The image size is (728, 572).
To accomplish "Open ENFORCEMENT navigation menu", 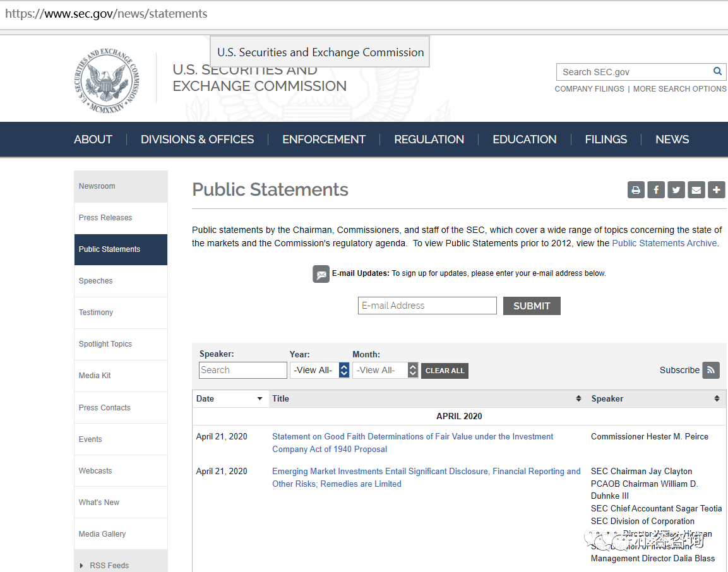I will (x=324, y=140).
